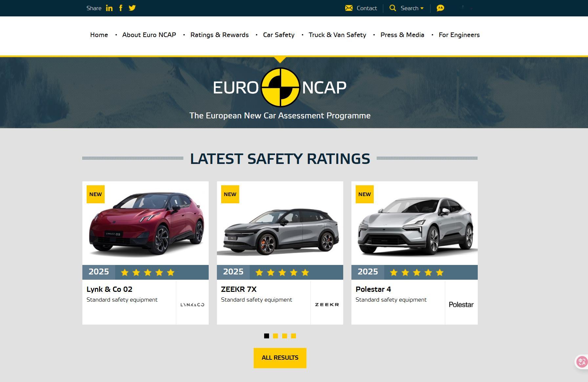Share page on Twitter

click(x=132, y=8)
